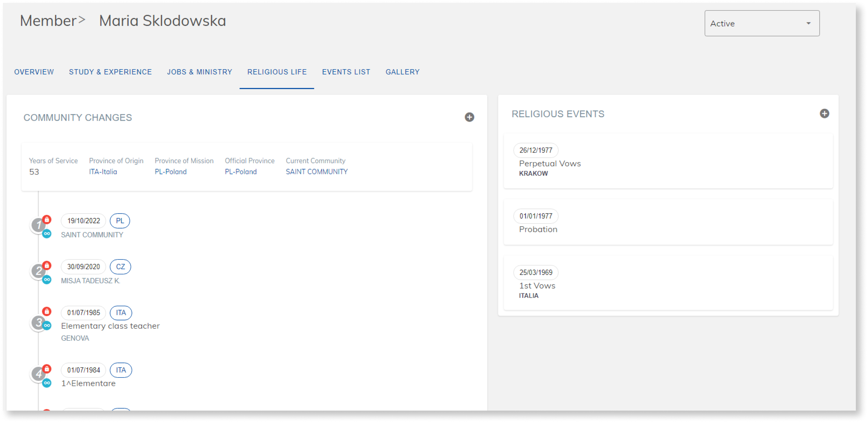
Task: Toggle the lock on the 01/07/1985 entry
Action: (47, 311)
